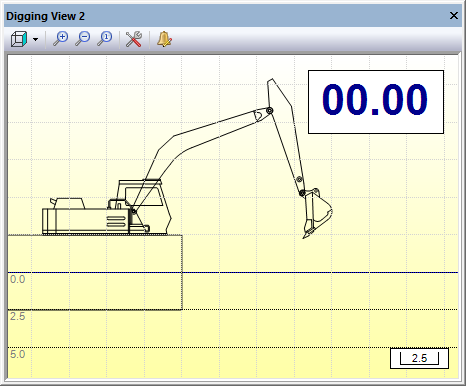The image size is (466, 386).
Task: Click the excavator bucket
Action: pyautogui.click(x=317, y=213)
